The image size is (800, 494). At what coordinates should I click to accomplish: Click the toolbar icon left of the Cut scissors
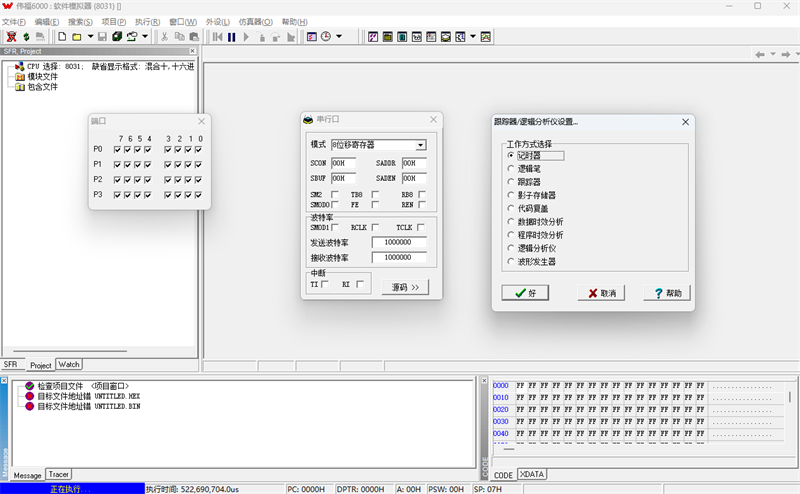[132, 37]
